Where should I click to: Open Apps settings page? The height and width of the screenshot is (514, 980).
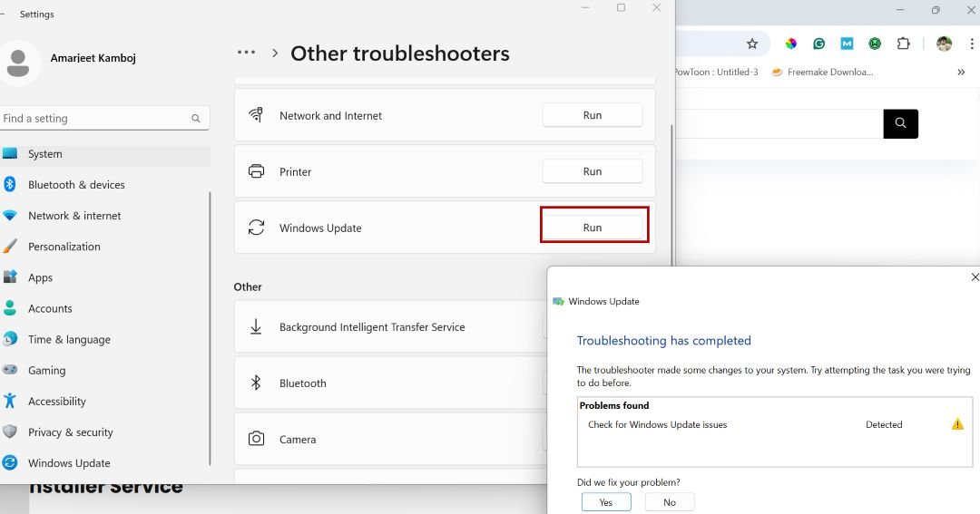click(x=40, y=277)
